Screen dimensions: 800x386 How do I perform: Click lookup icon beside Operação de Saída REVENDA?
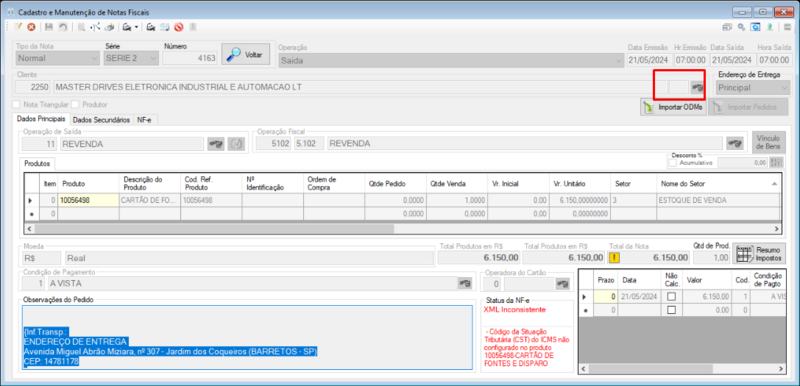tap(216, 144)
